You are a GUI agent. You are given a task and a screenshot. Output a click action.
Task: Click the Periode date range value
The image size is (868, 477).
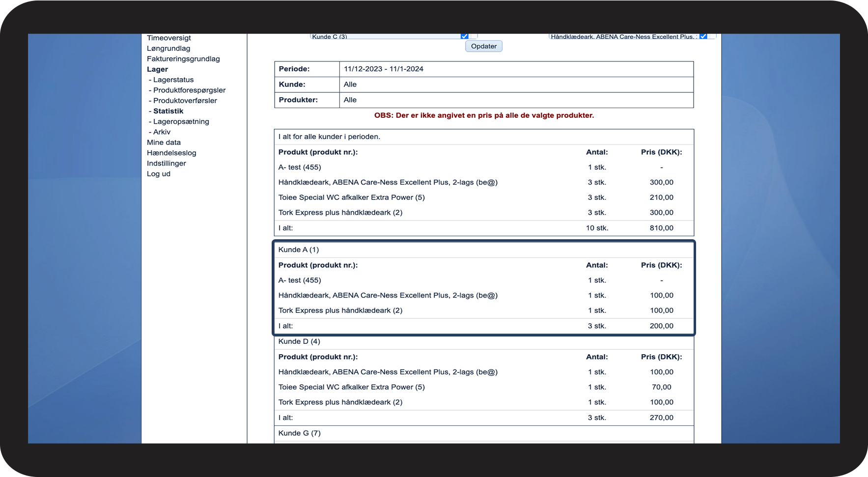pyautogui.click(x=383, y=69)
